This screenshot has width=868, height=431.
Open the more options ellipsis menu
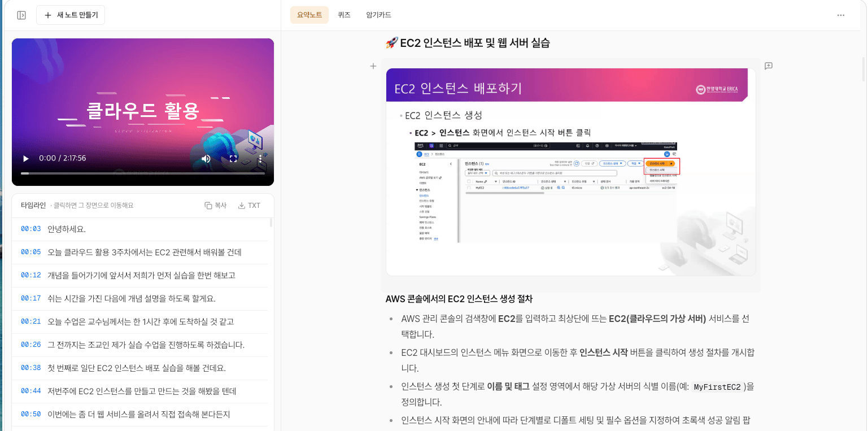[x=841, y=15]
